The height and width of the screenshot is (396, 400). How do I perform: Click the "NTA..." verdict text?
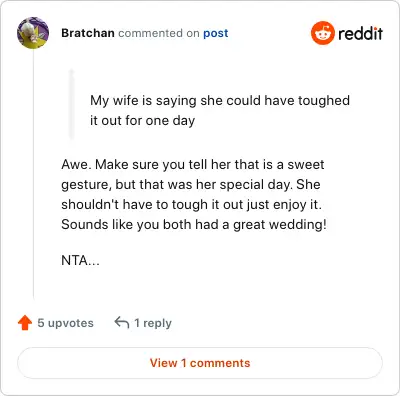[80, 260]
